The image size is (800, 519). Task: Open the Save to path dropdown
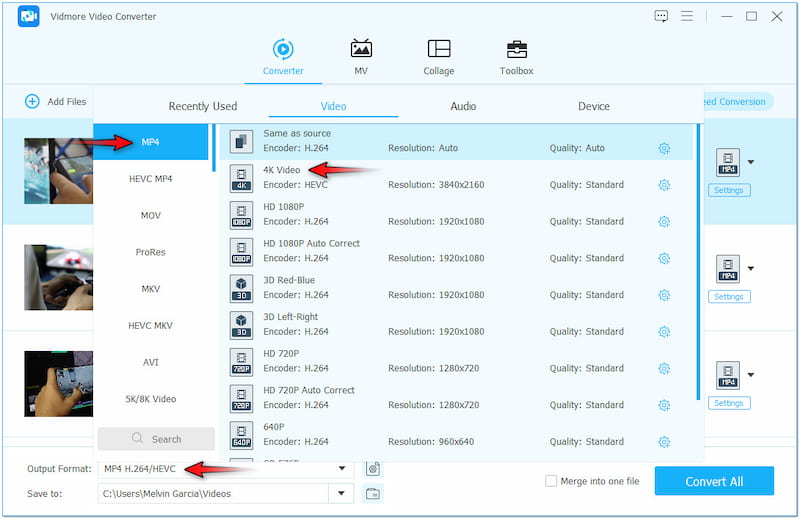(342, 493)
